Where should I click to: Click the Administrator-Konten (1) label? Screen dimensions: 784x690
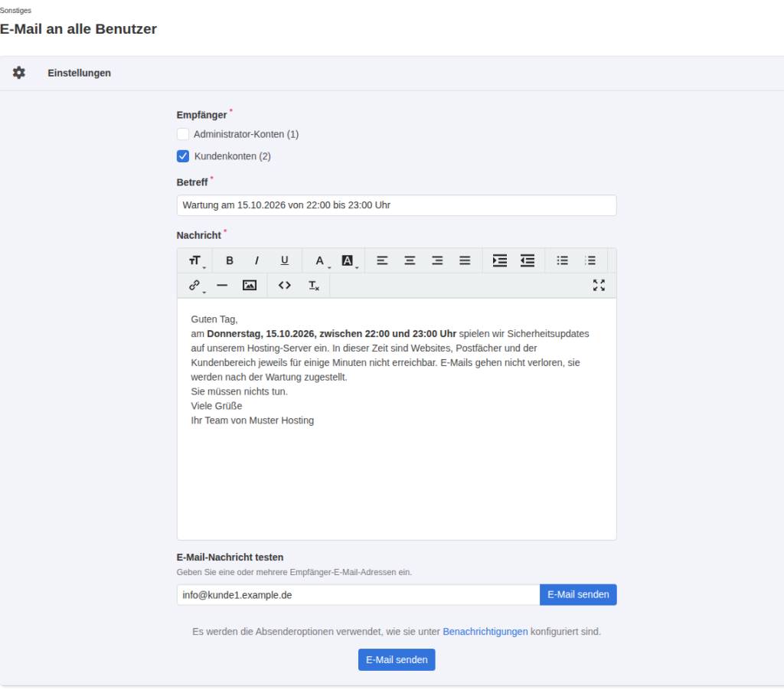point(246,134)
